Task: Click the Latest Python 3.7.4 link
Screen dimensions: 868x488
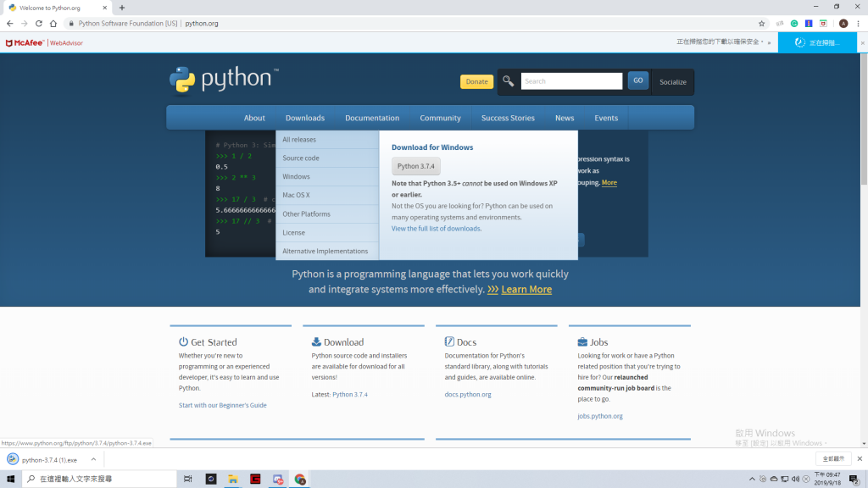Action: [x=350, y=395]
